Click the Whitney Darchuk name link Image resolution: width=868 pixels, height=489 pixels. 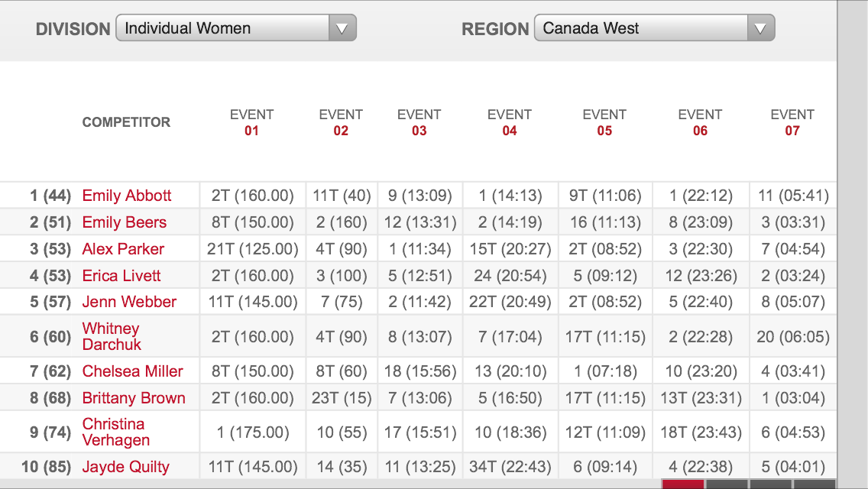coord(112,336)
